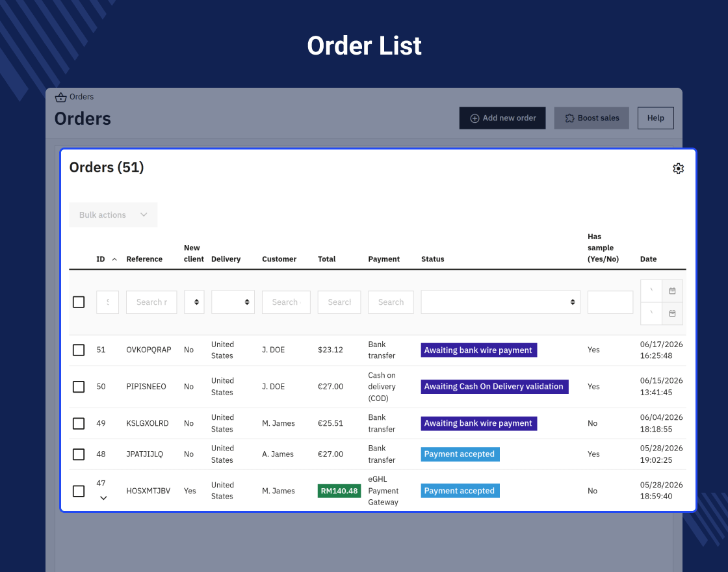Click Cash on delivery (COD) cell
The height and width of the screenshot is (572, 728).
(382, 387)
